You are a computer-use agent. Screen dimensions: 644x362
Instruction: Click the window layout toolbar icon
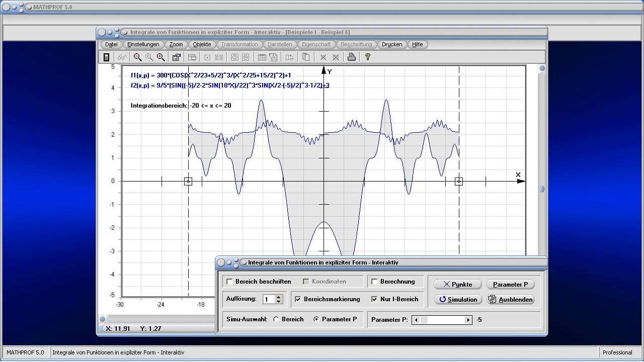(x=192, y=57)
